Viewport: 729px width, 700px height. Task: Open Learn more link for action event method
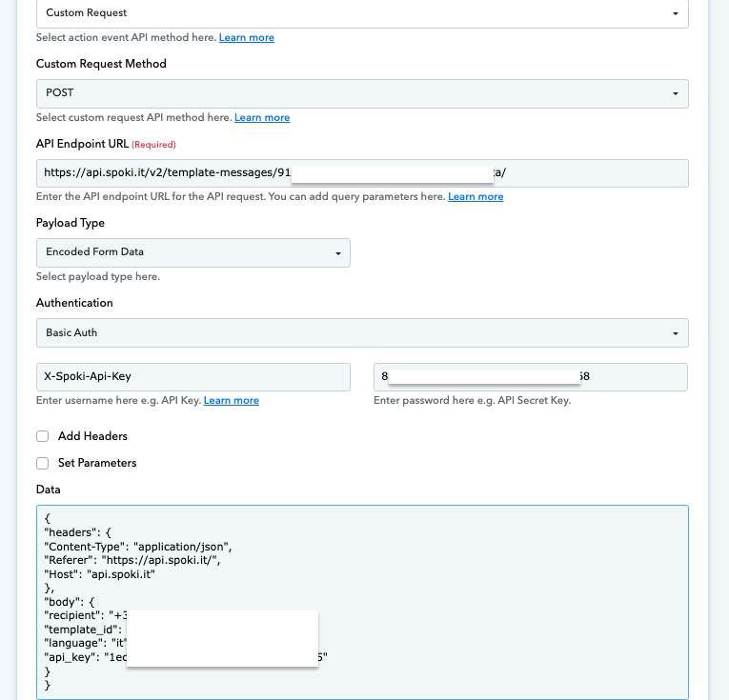[x=247, y=38]
